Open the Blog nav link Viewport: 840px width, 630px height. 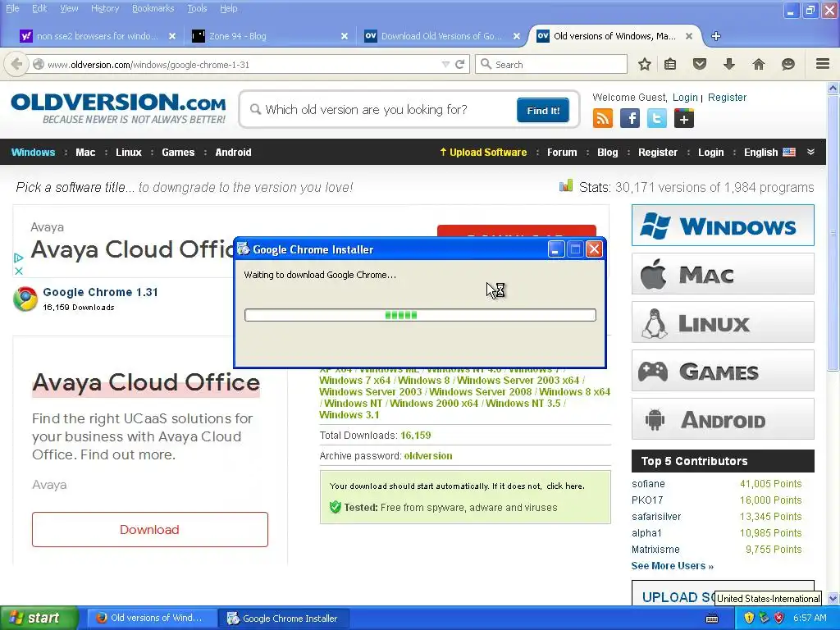tap(608, 152)
